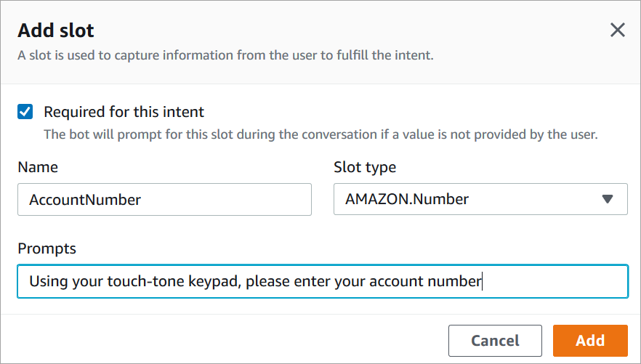The image size is (641, 364).
Task: Click the 'Required for this intent' label text
Action: tap(124, 112)
